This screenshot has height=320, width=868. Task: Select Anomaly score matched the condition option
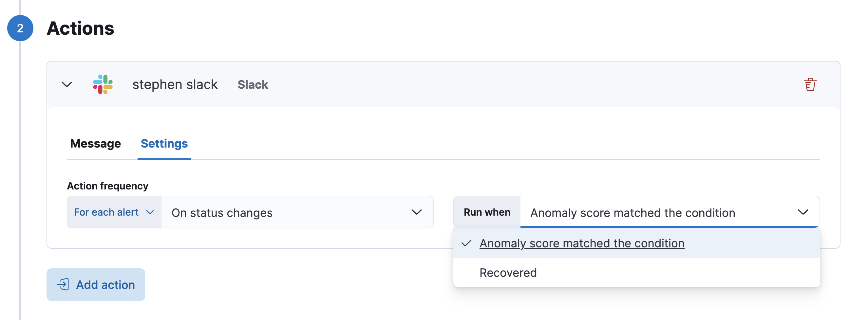tap(582, 243)
